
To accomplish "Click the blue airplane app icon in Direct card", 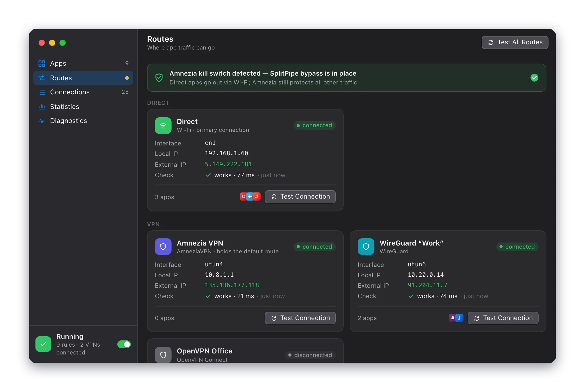I will (250, 197).
